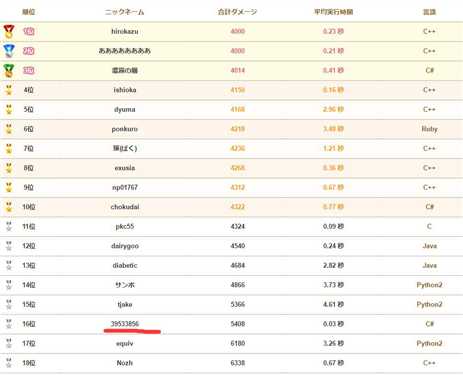Select the nickname exusia
This screenshot has height=375, width=463.
point(125,168)
